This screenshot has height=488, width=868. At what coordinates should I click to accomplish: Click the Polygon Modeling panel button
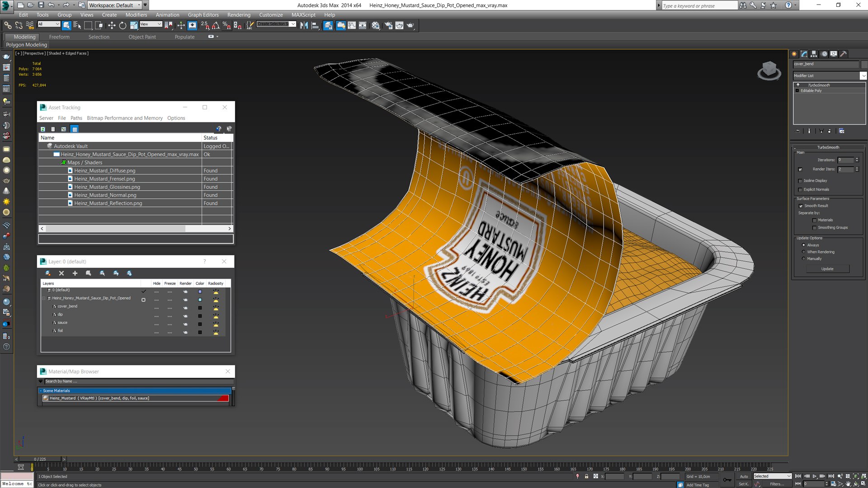pos(26,45)
